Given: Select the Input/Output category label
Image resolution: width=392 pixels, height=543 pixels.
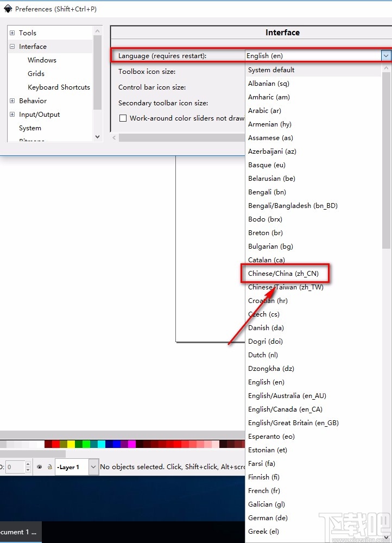Looking at the screenshot, I should (40, 114).
